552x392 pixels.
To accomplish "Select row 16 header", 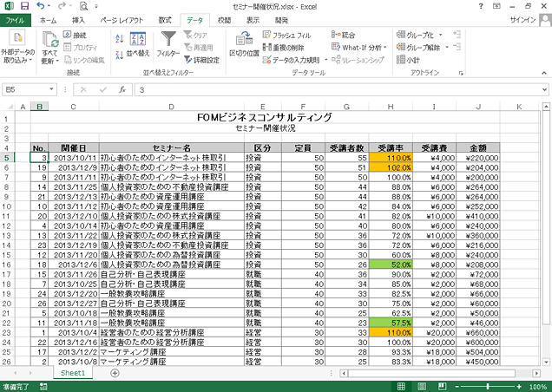I will pos(8,265).
